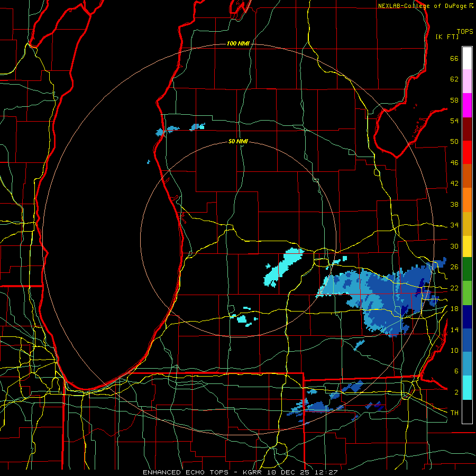Viewport: 476px width, 476px height.
Task: Click the '100 NMI' range ring label
Action: (x=238, y=44)
